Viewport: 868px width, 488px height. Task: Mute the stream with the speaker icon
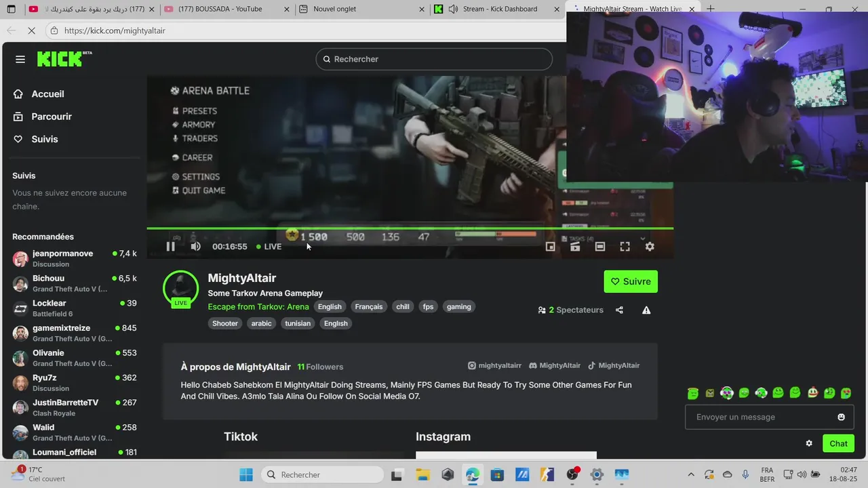pyautogui.click(x=196, y=246)
